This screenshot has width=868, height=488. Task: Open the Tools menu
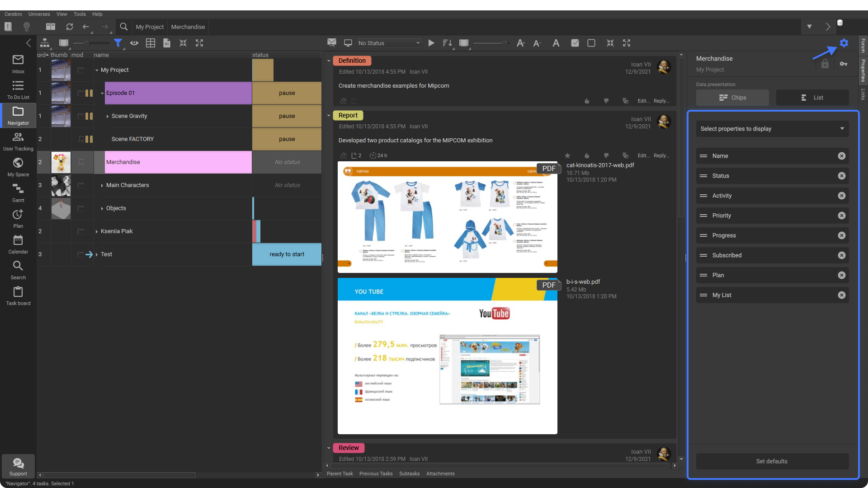[80, 14]
